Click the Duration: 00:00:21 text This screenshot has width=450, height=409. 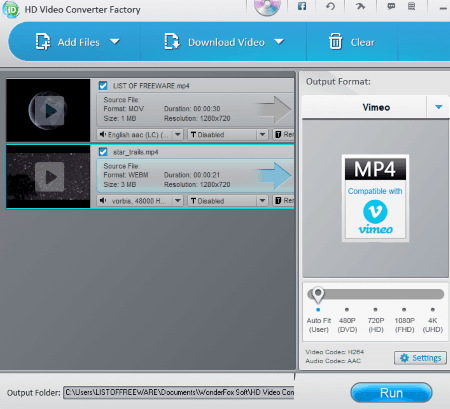point(192,175)
